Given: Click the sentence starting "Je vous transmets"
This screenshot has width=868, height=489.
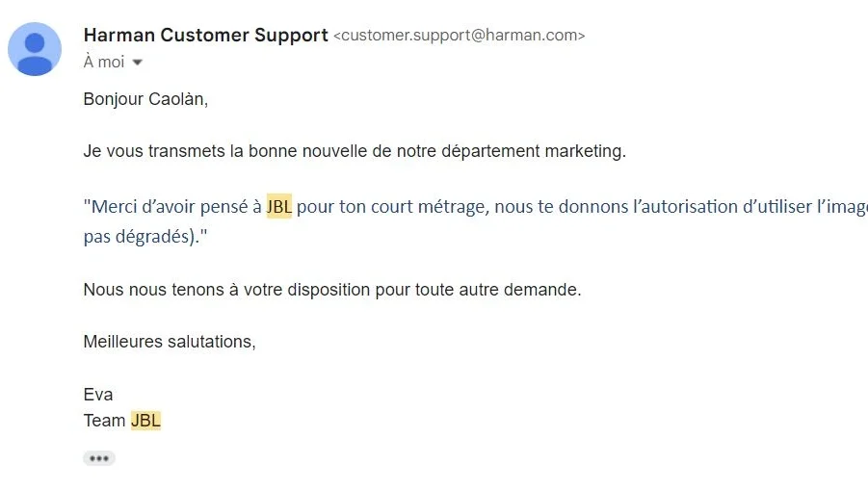Looking at the screenshot, I should (x=355, y=151).
